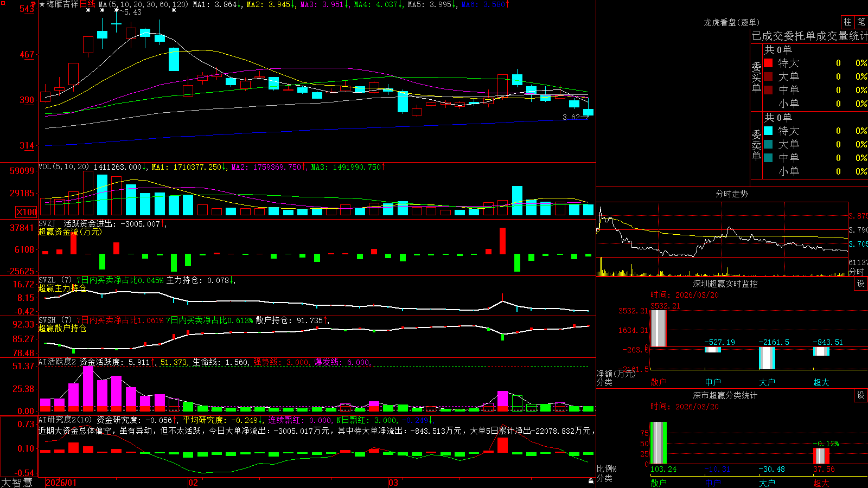
Task: Click the 梅雁吉祥 stock name
Action: click(x=62, y=4)
